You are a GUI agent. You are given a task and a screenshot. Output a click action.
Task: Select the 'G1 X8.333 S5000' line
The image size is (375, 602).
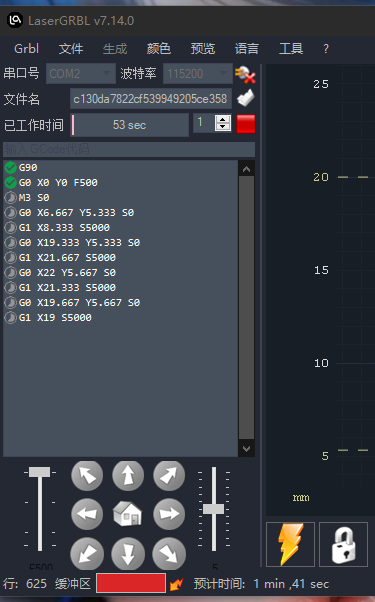[121, 227]
